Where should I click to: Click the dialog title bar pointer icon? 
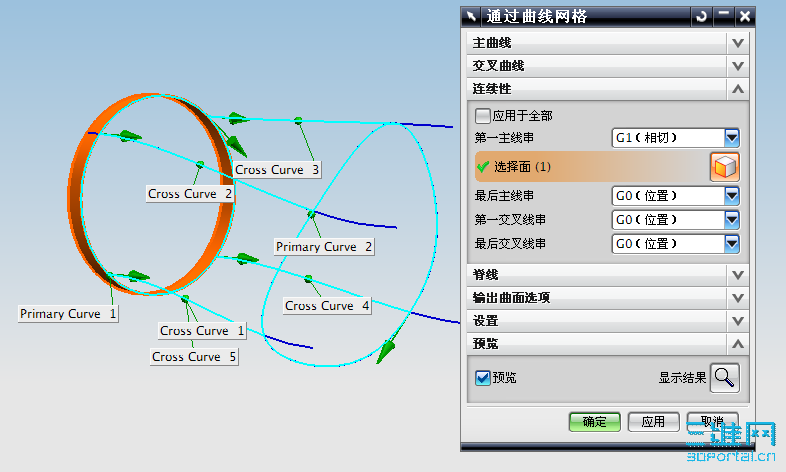tap(471, 17)
